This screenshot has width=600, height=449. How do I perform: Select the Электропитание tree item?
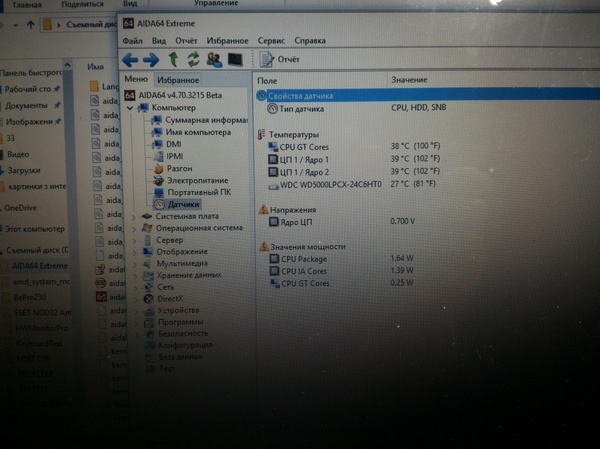click(x=197, y=181)
